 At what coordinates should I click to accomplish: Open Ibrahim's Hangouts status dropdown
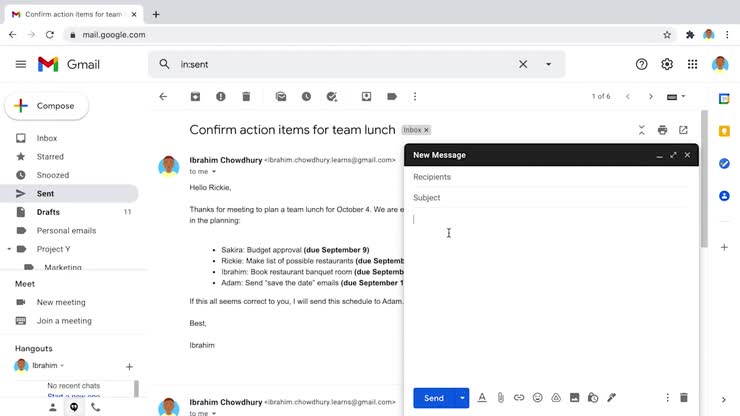coord(62,365)
